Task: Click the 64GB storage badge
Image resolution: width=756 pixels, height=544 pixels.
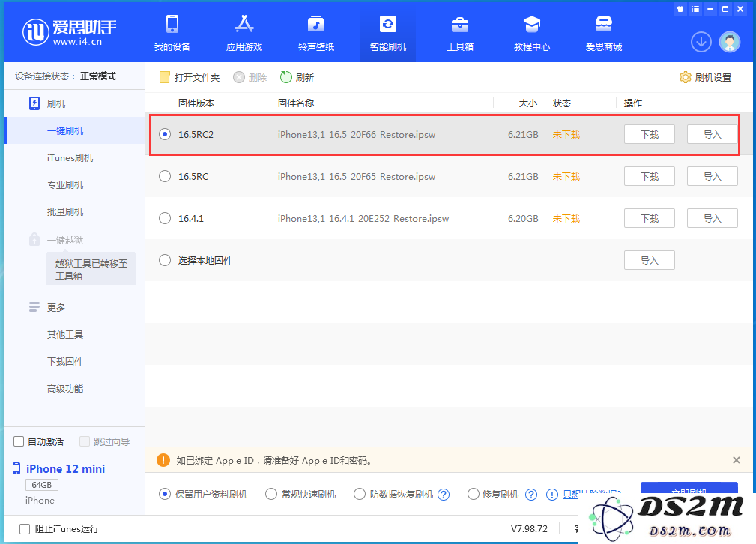Action: point(41,485)
